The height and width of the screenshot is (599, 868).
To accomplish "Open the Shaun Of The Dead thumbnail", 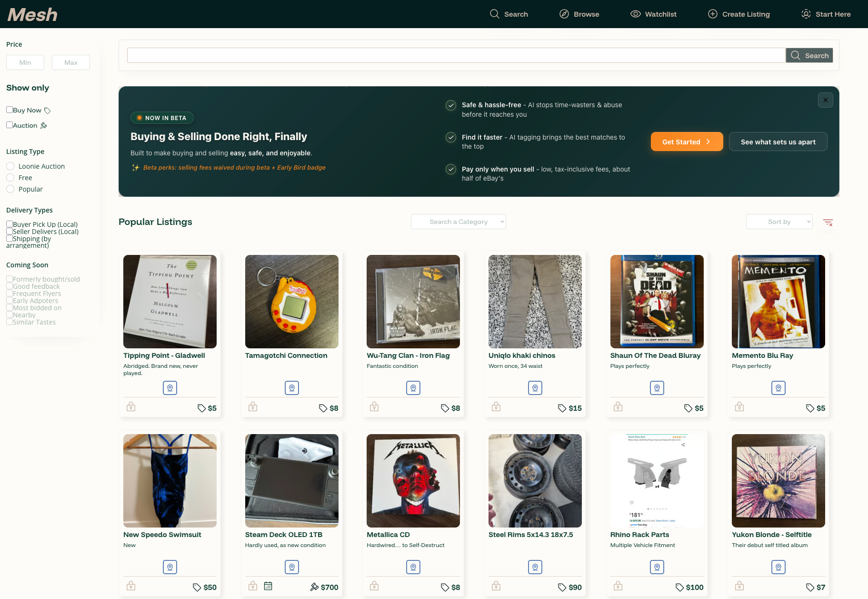I will [657, 302].
